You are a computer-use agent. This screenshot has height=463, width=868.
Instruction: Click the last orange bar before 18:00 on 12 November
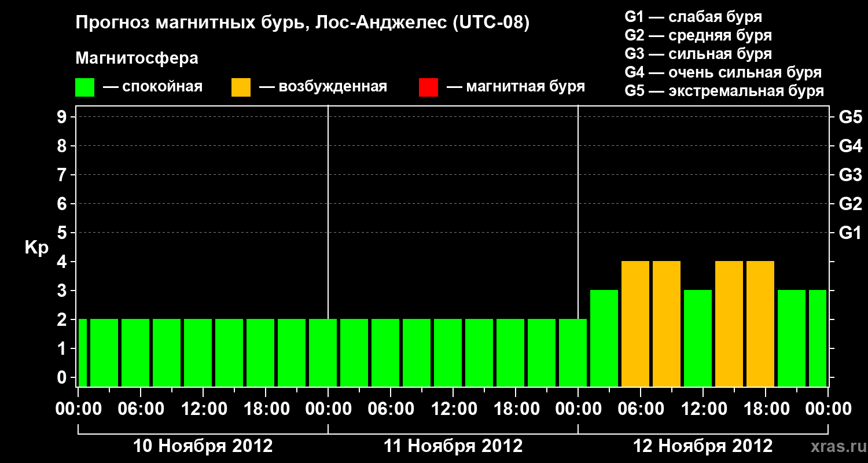tap(760, 324)
